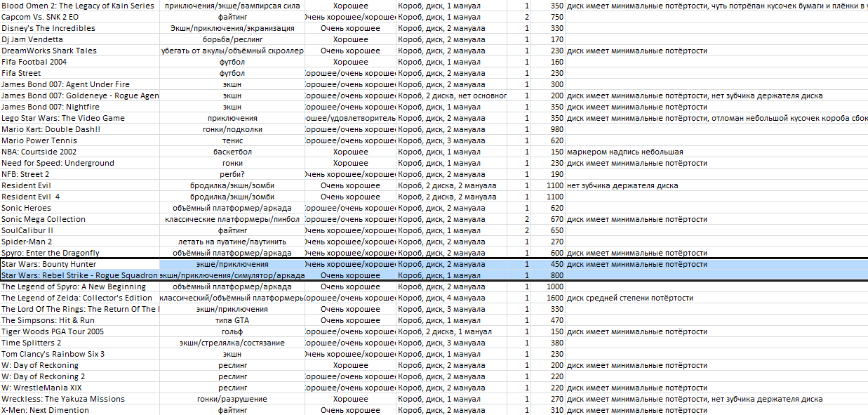Image resolution: width=868 pixels, height=415 pixels.
Task: Click "нет зубчика держателя диска" note in Resident Evil row
Action: coord(622,185)
